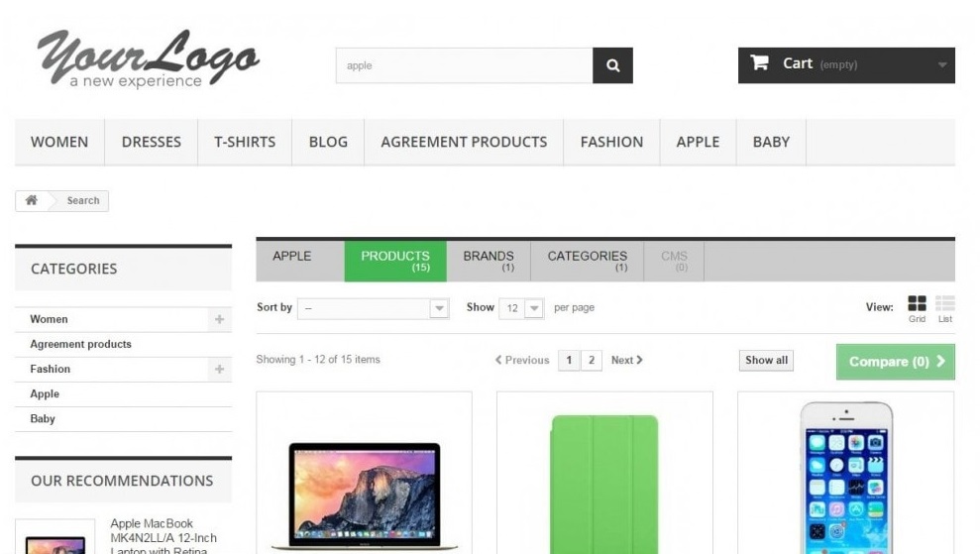The image size is (980, 554).
Task: Click the Categories sidebar heading
Action: (73, 269)
